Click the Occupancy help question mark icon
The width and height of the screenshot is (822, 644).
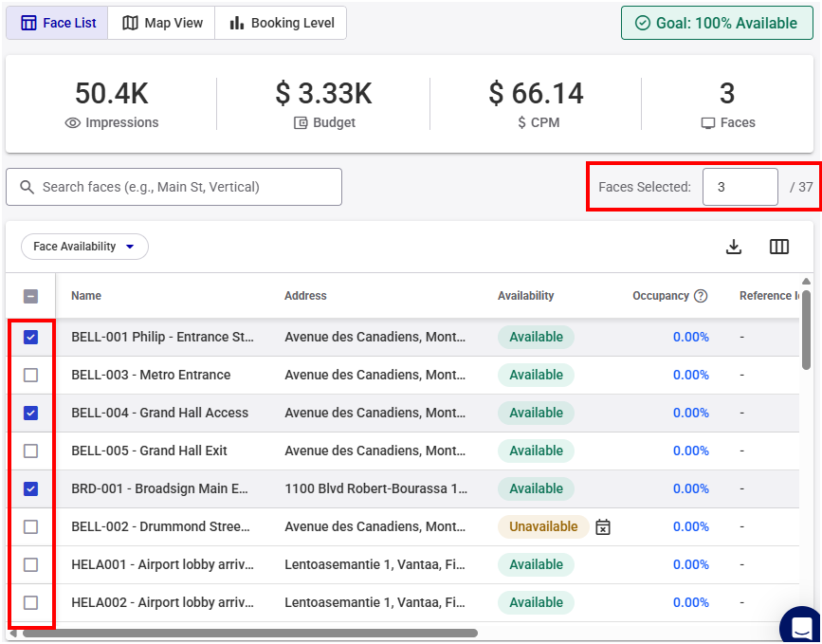701,296
